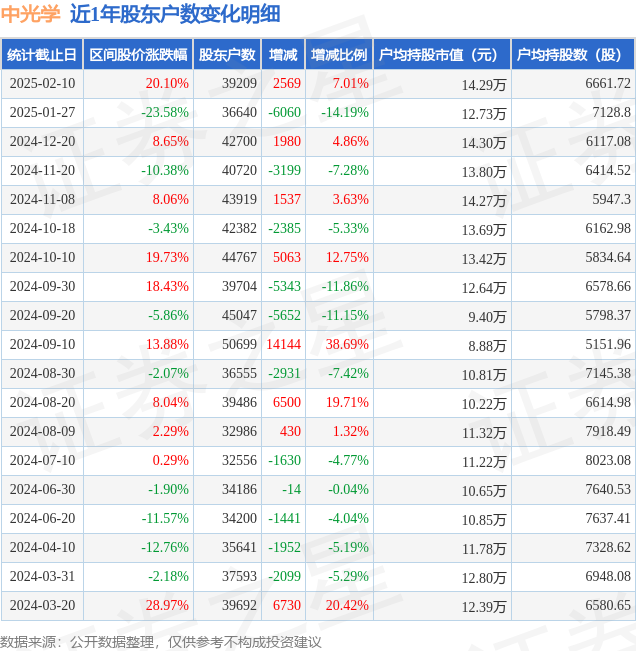The image size is (636, 651).
Task: Click shareholder count 50699
Action: [239, 344]
